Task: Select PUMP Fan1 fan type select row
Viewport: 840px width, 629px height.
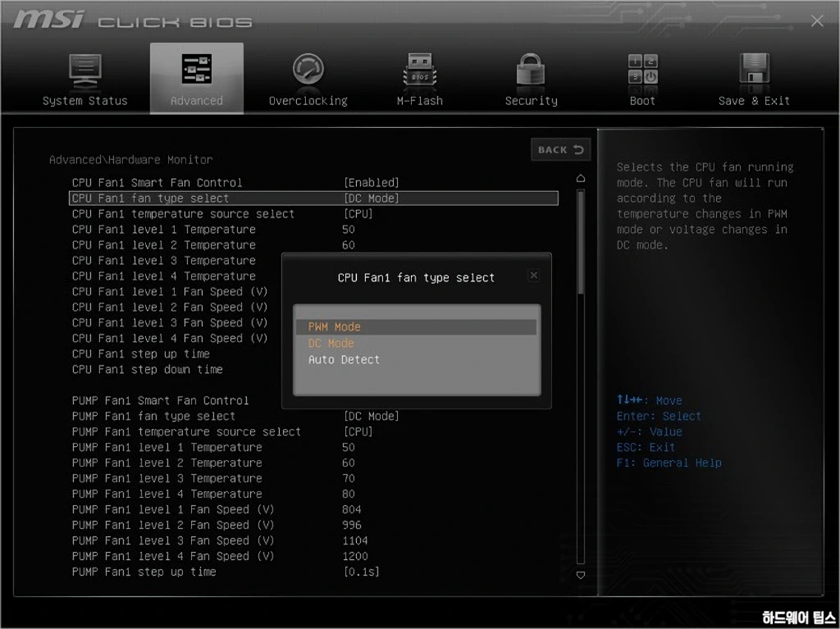Action: [315, 416]
